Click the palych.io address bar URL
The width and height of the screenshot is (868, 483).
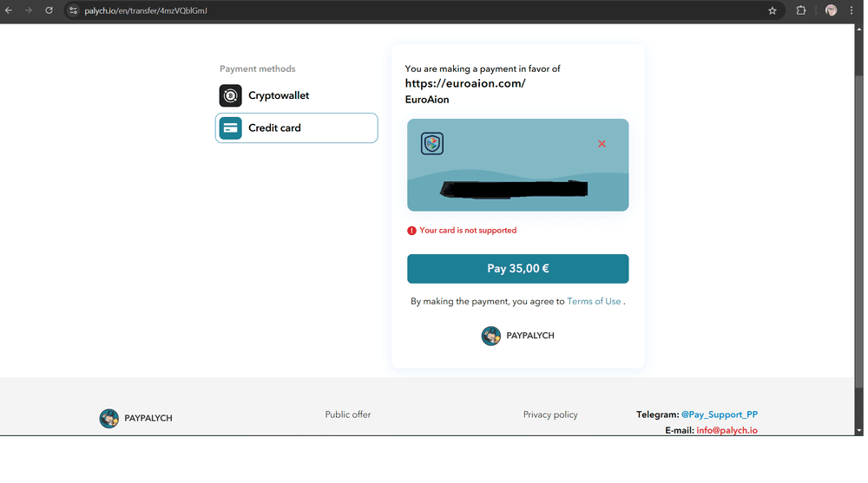pos(146,10)
